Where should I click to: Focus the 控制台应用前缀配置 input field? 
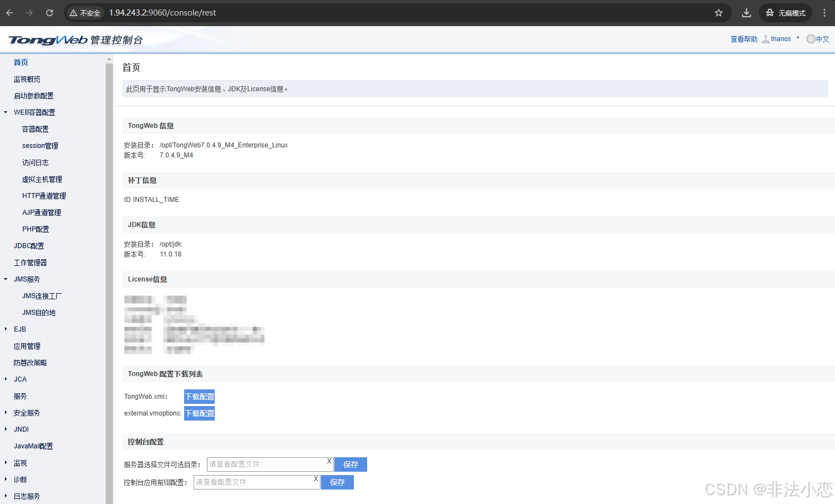click(x=257, y=482)
